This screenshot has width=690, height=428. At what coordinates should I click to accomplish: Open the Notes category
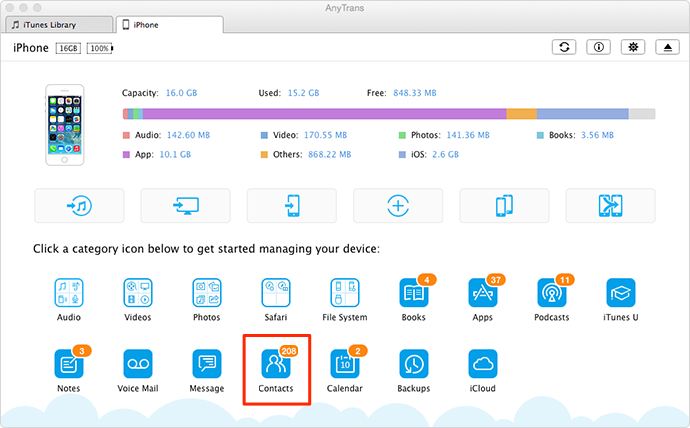pyautogui.click(x=69, y=364)
